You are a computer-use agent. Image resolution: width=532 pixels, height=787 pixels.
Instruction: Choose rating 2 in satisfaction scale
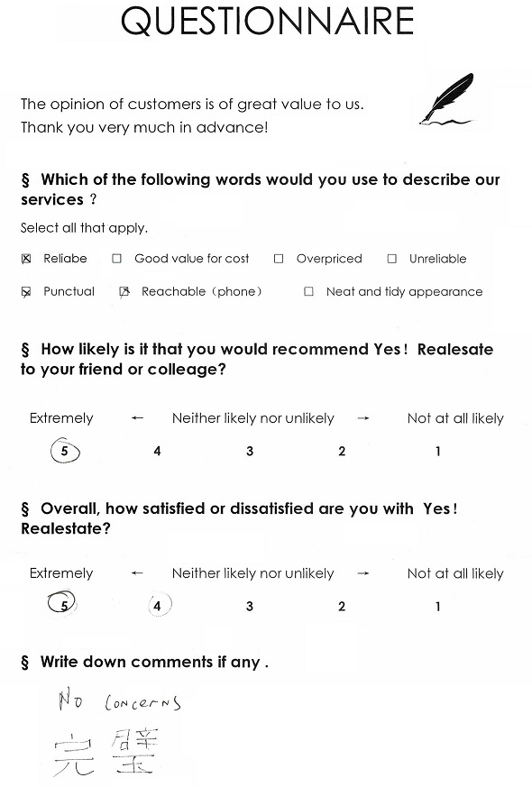pos(342,607)
